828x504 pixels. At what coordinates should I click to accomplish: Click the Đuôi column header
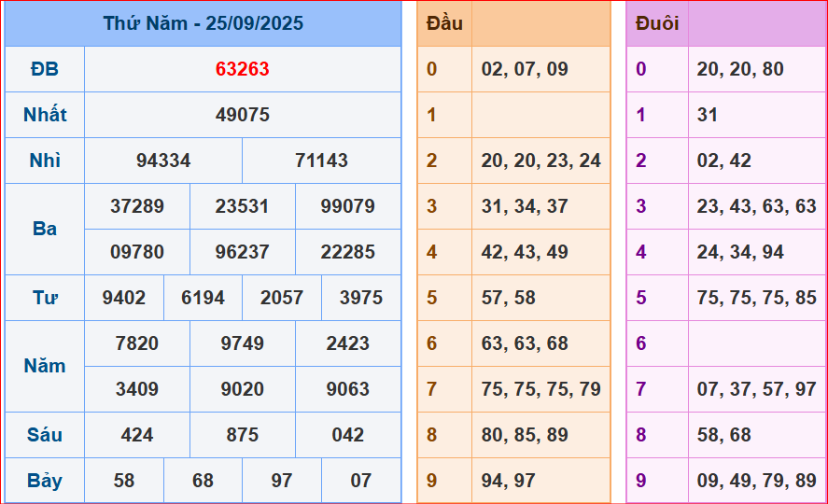click(657, 23)
